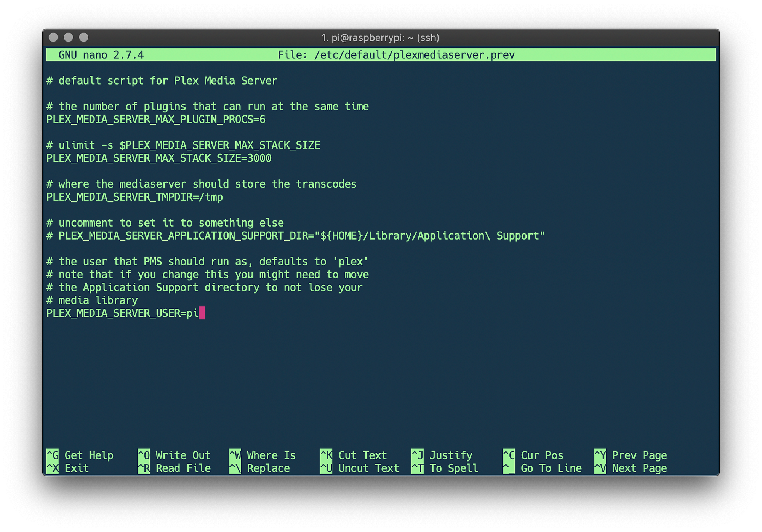Screen dimensions: 762x532
Task: Click the ^W Where Is shortcut
Action: pos(262,455)
